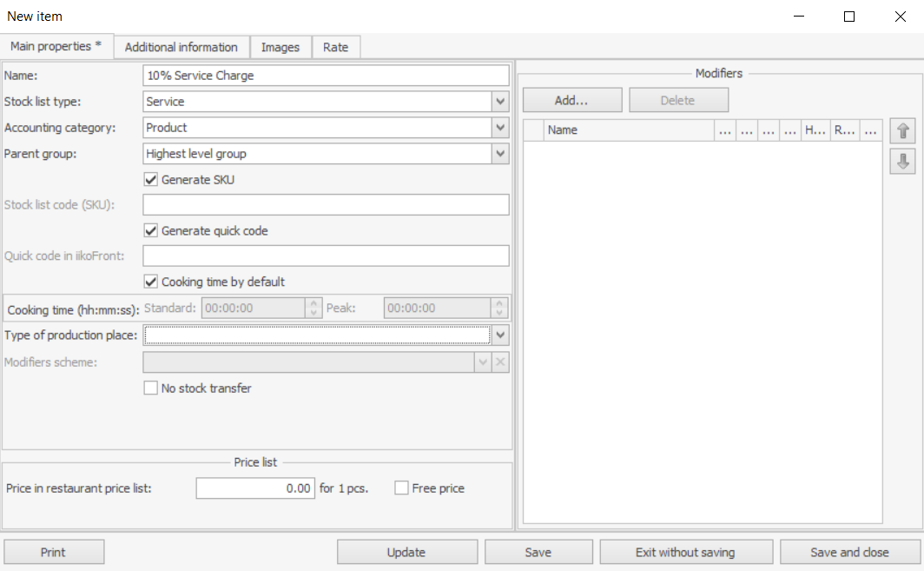Open the Images tab
The height and width of the screenshot is (571, 924).
pos(280,47)
